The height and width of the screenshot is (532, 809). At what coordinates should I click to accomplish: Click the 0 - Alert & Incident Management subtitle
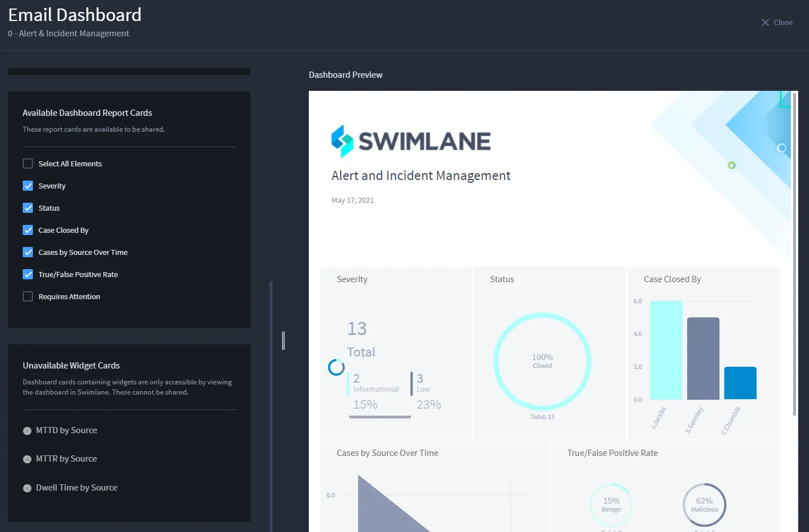point(69,33)
